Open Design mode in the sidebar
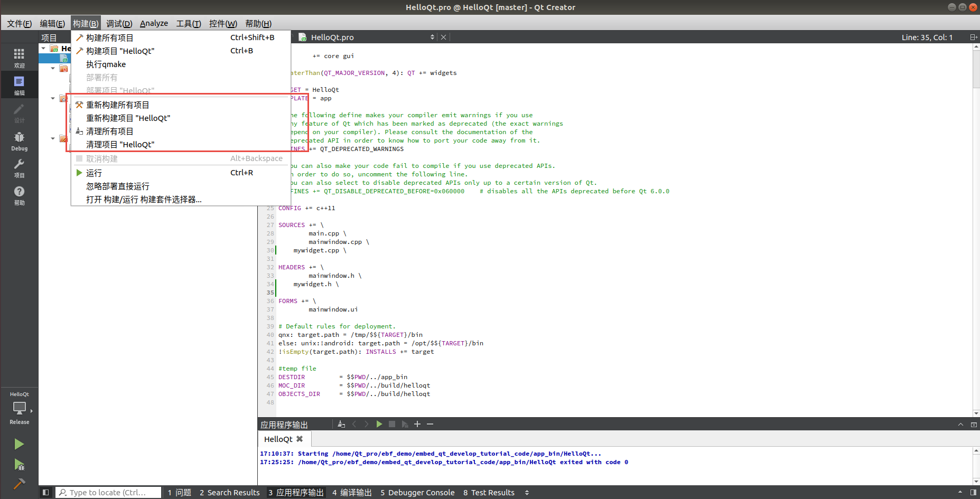 (x=19, y=112)
